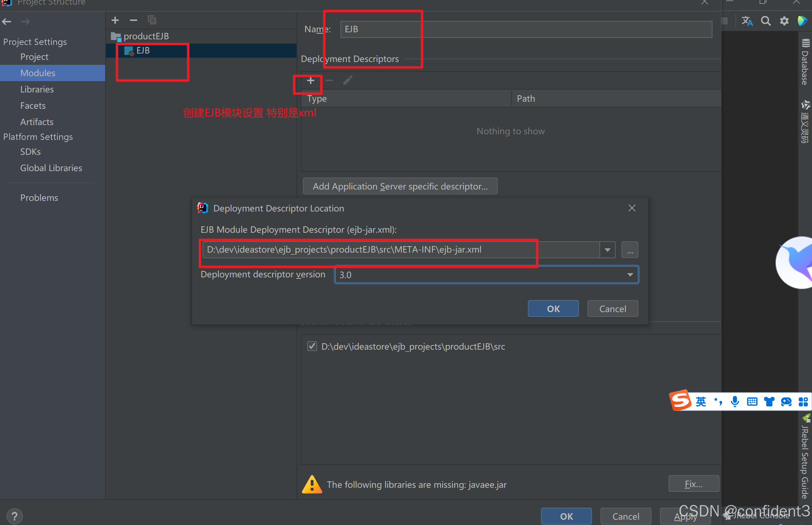Click the add module plus icon
Viewport: 812px width, 525px height.
(x=115, y=21)
